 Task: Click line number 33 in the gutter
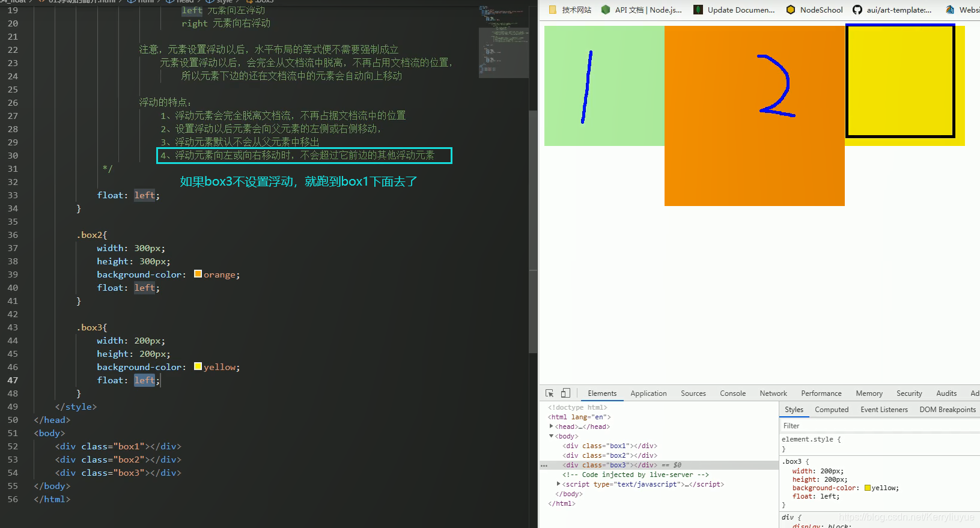[13, 195]
